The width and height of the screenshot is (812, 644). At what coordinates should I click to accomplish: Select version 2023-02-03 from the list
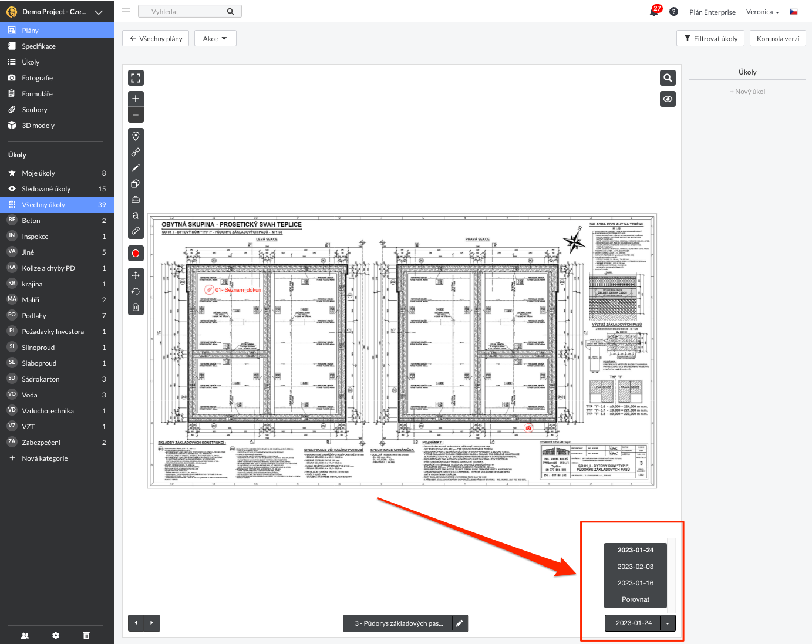click(x=635, y=567)
